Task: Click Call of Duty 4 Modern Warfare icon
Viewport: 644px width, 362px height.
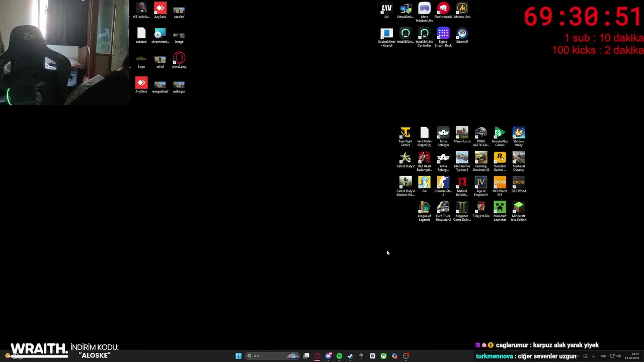Action: 406,187
